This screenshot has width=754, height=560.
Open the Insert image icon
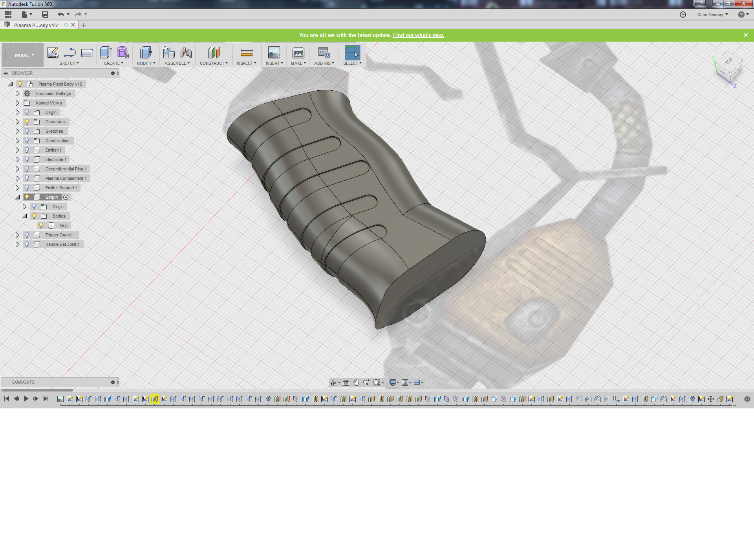click(x=274, y=53)
